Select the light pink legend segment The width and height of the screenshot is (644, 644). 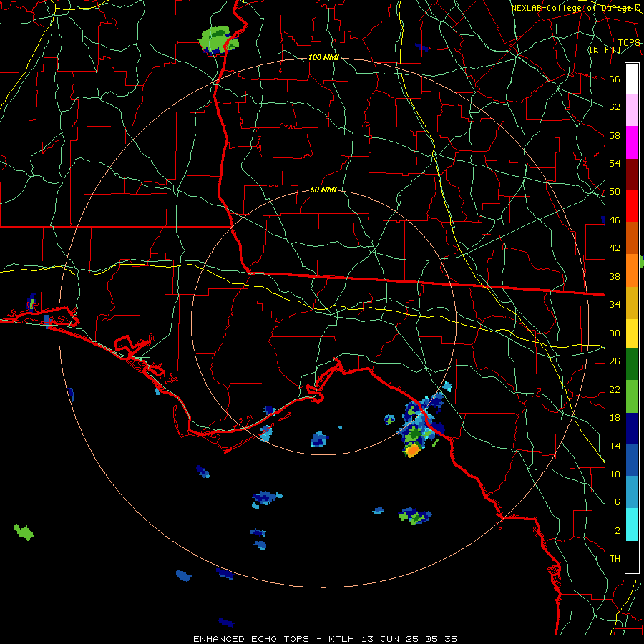click(x=632, y=110)
